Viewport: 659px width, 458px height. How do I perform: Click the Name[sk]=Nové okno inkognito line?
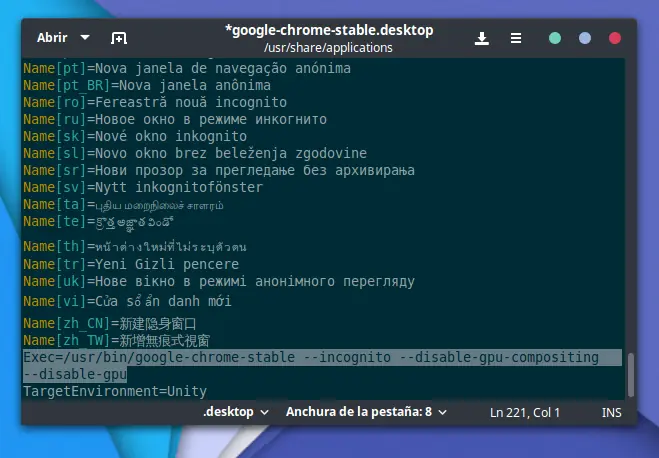(135, 136)
